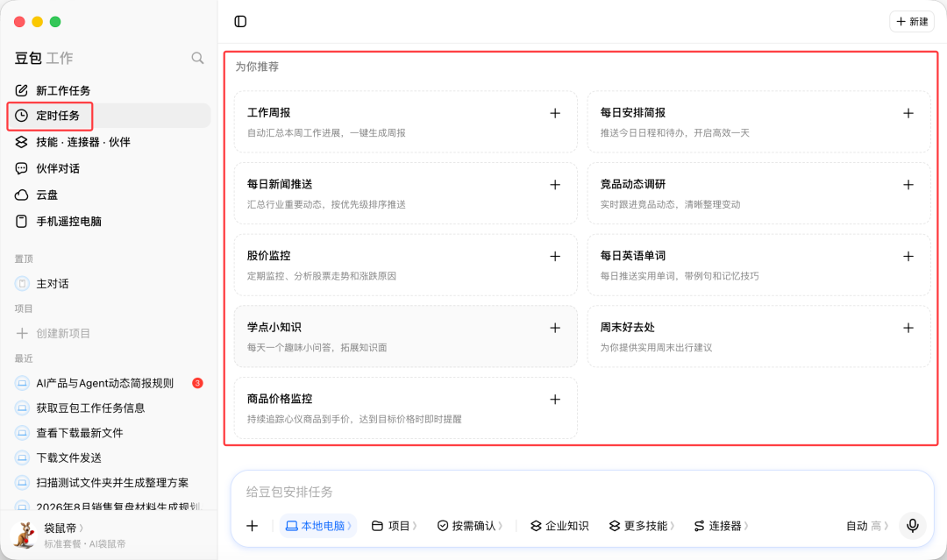Open 新工作任务 in sidebar

pos(109,90)
